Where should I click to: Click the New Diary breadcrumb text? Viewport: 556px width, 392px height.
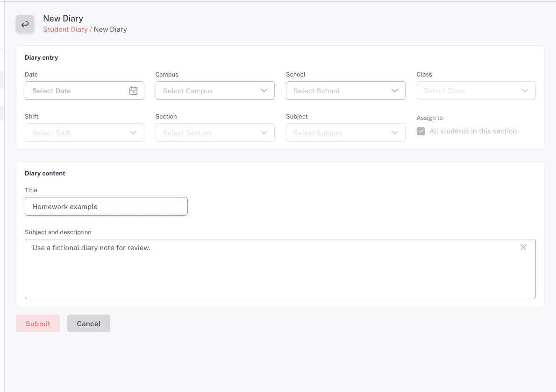110,29
